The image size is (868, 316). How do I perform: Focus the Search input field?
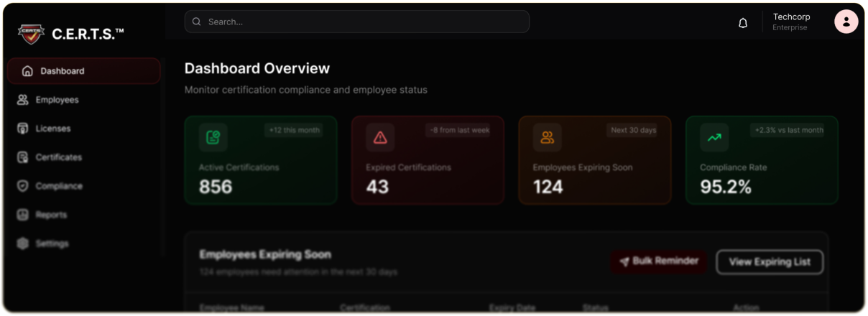pyautogui.click(x=357, y=22)
